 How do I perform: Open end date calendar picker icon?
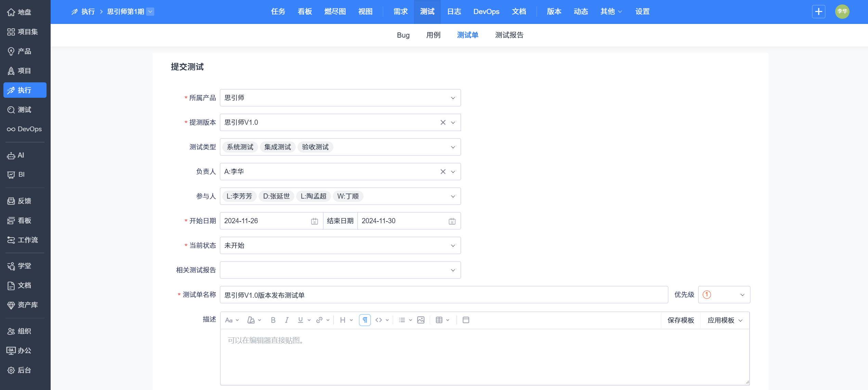pyautogui.click(x=452, y=221)
